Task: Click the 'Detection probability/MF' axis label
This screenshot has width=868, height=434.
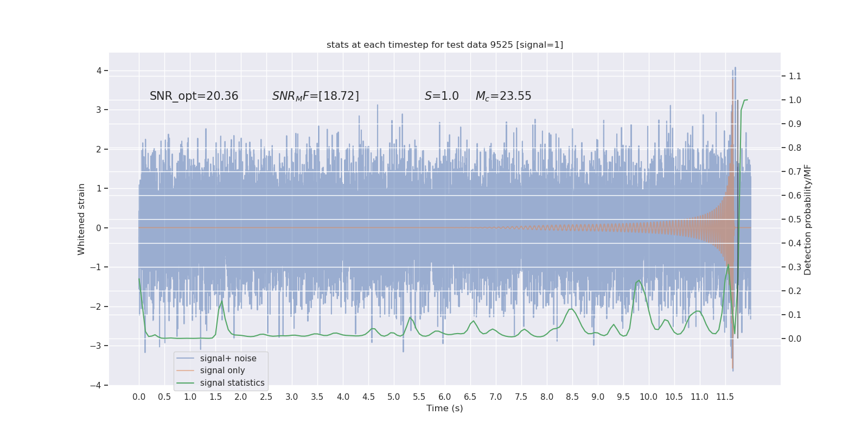Action: pyautogui.click(x=808, y=220)
